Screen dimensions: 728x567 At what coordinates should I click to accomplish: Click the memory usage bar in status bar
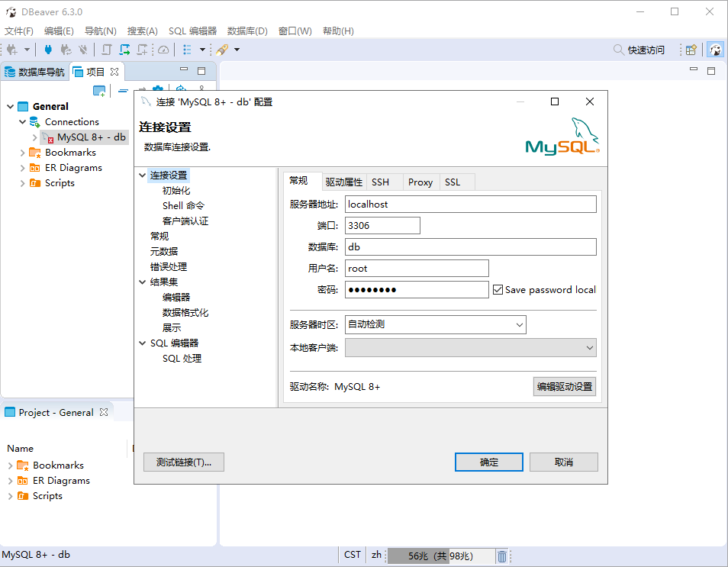440,556
